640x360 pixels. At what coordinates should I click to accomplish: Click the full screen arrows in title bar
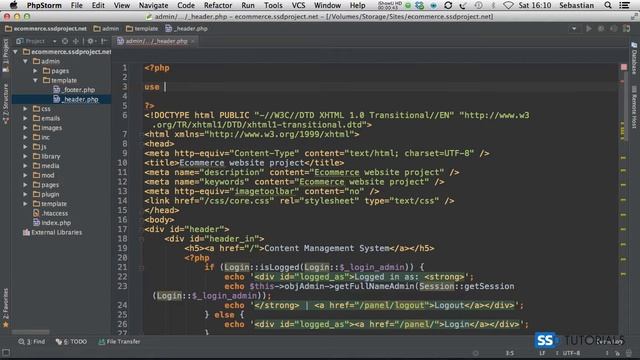pos(634,17)
